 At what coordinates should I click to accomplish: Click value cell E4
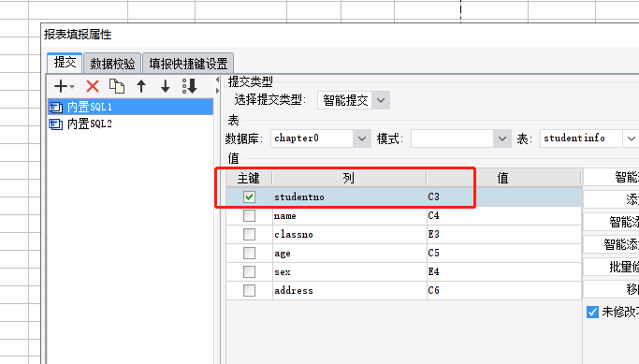pyautogui.click(x=504, y=272)
